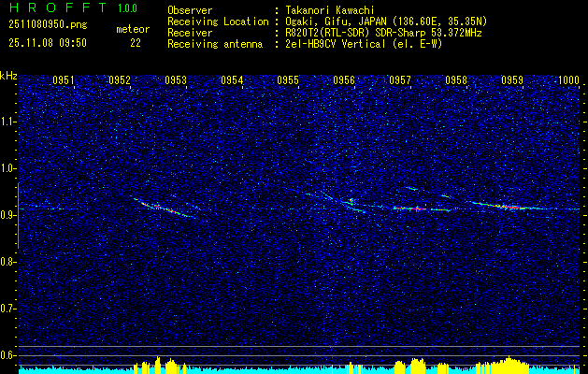Click the bright meteor echo trace near 0953
The width and height of the screenshot is (588, 374).
164,209
